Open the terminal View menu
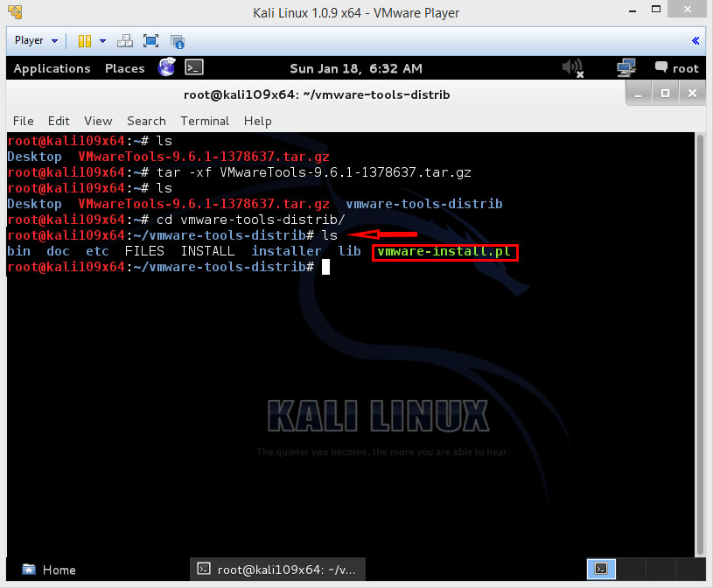Screen dimensions: 713x588 click(98, 121)
